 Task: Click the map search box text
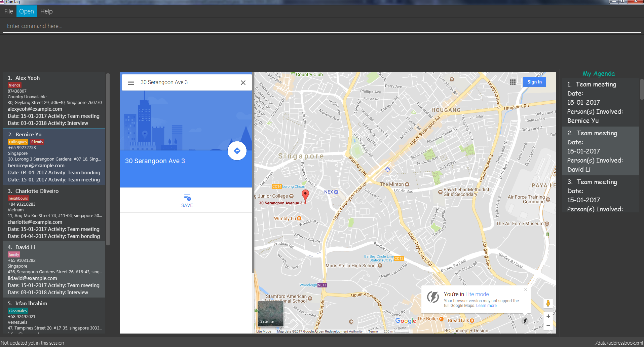coord(164,82)
